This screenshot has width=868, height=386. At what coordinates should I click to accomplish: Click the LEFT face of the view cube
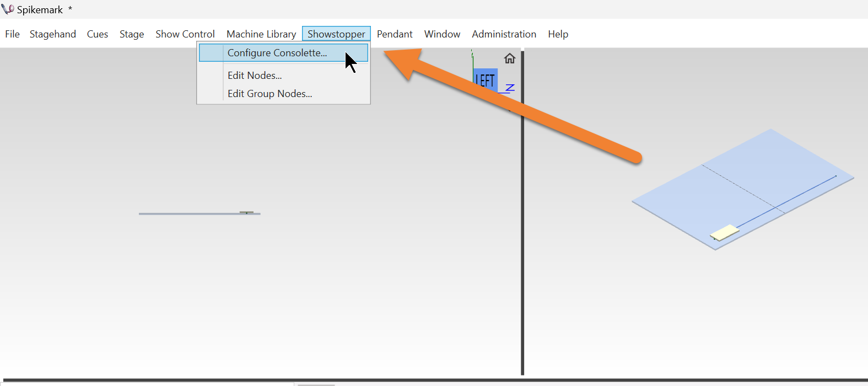pyautogui.click(x=485, y=81)
